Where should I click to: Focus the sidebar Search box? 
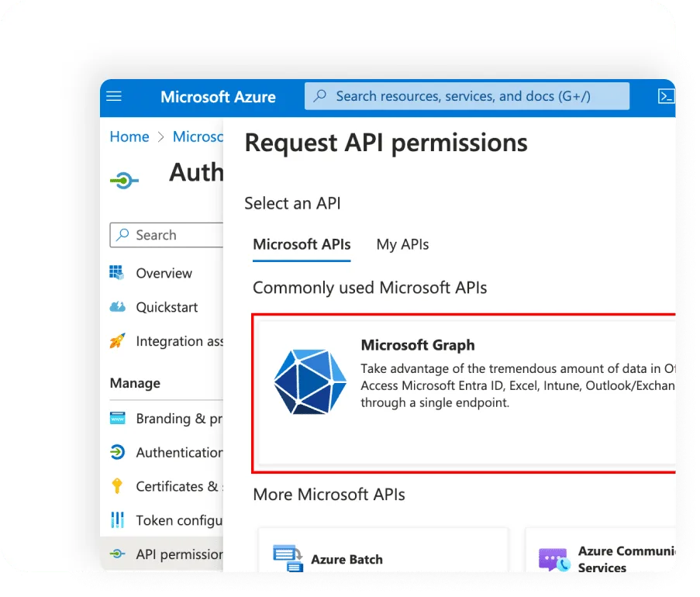(x=167, y=235)
